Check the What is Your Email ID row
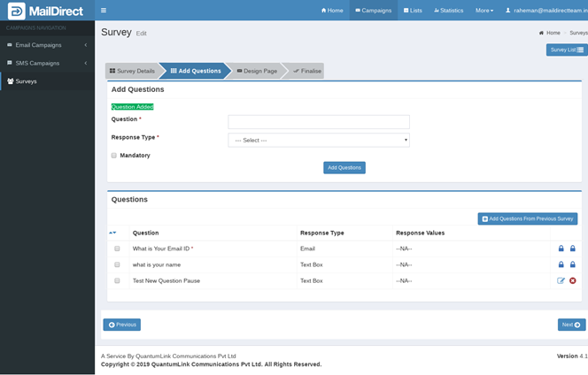Viewport: 588px width, 375px height. tap(117, 249)
